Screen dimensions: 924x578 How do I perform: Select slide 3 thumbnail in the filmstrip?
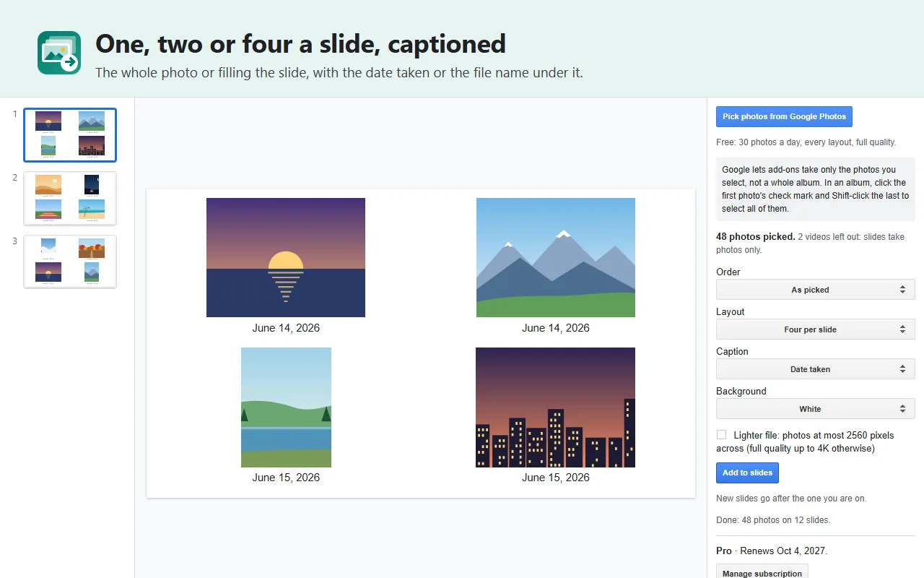pos(70,262)
